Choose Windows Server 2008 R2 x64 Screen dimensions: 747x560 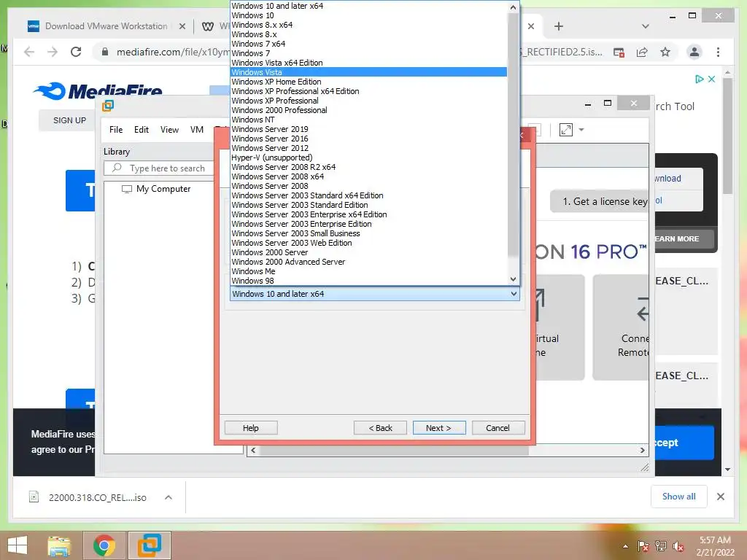(368, 167)
